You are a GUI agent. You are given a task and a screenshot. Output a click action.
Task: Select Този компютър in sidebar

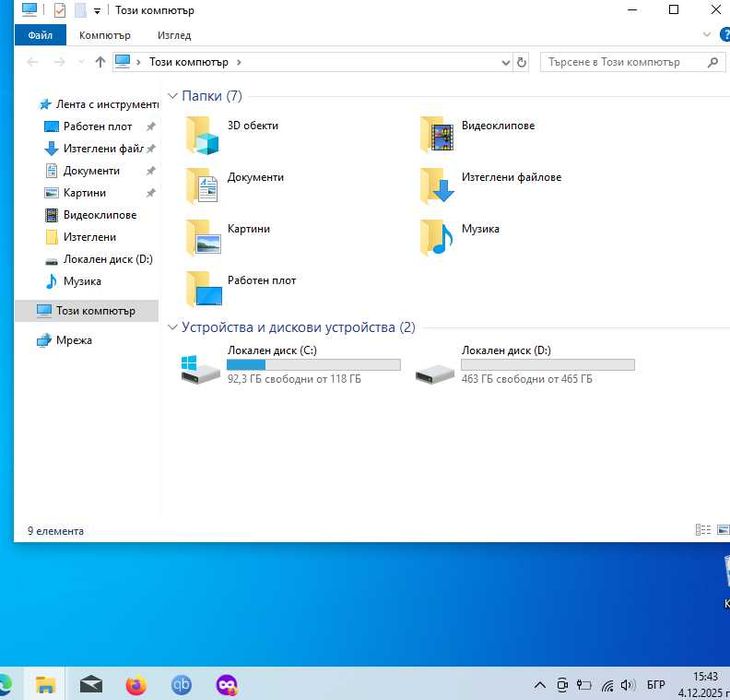[87, 310]
